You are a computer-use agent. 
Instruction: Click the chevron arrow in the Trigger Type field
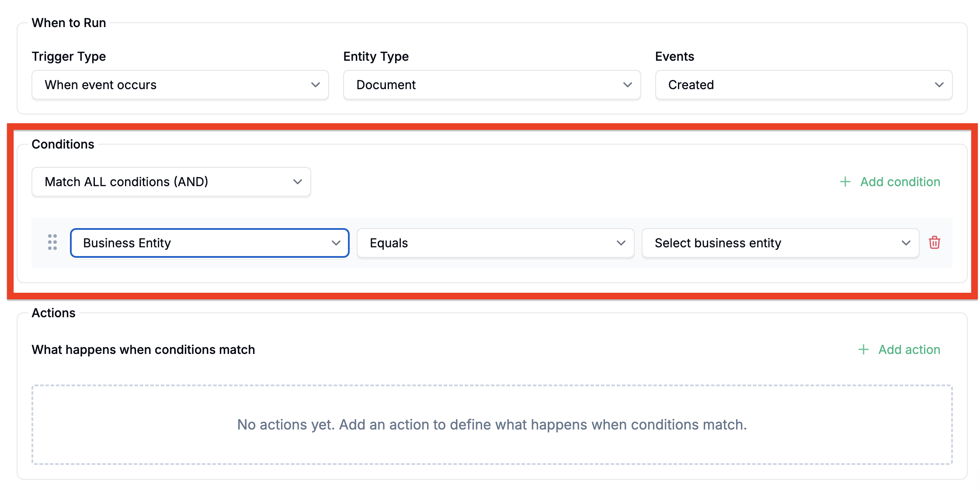pyautogui.click(x=316, y=85)
